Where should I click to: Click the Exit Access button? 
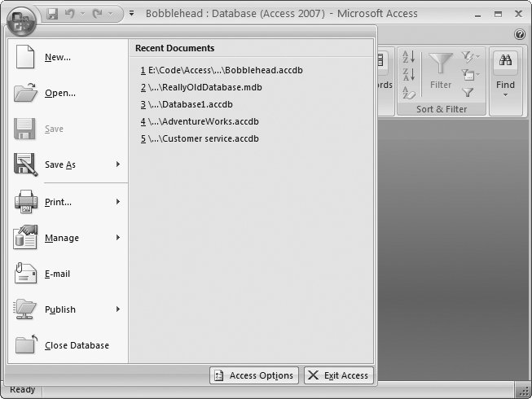tap(339, 375)
